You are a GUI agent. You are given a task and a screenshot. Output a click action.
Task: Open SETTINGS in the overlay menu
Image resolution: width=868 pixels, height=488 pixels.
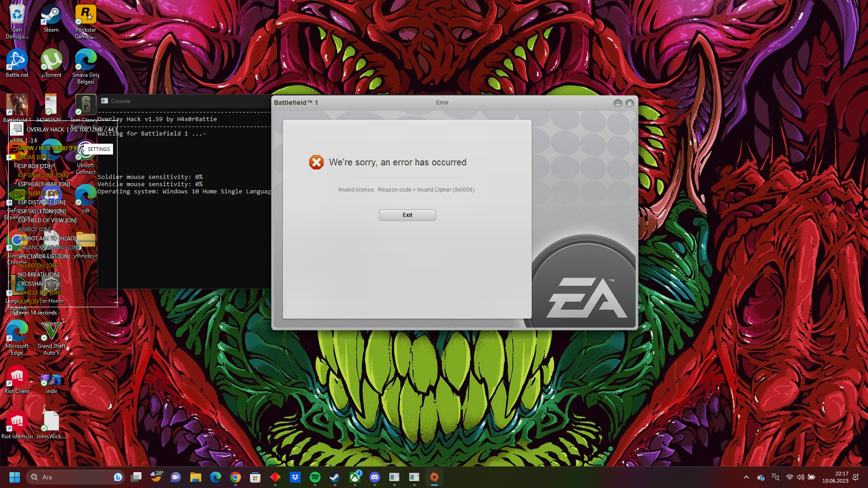99,149
